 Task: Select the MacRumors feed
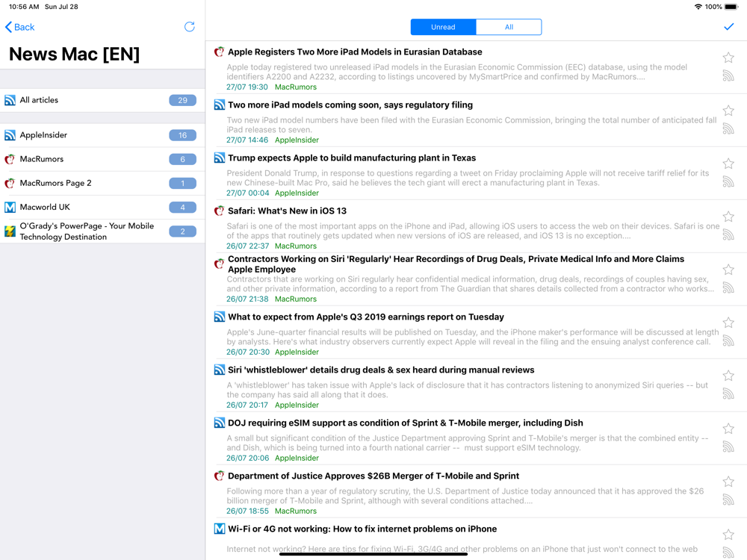click(x=102, y=159)
